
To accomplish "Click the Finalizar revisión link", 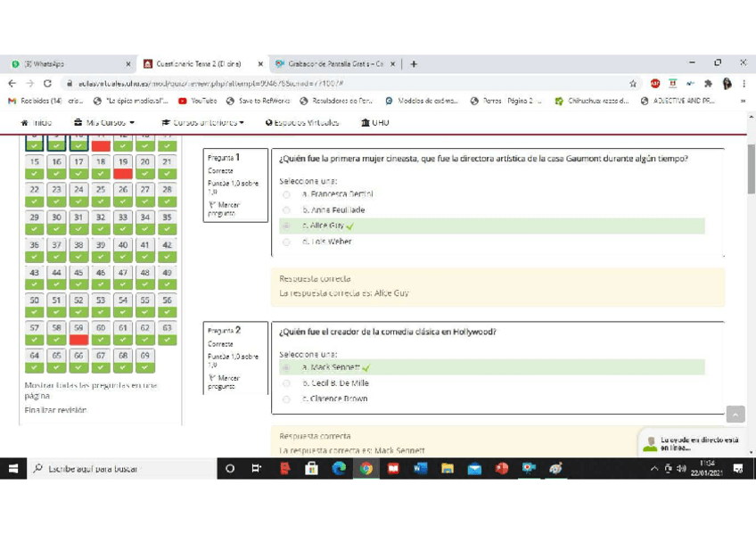I will click(56, 410).
